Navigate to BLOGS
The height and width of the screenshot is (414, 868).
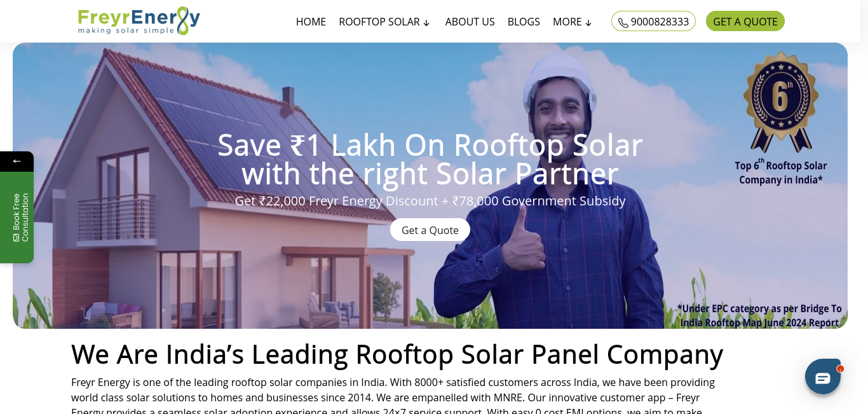[524, 22]
